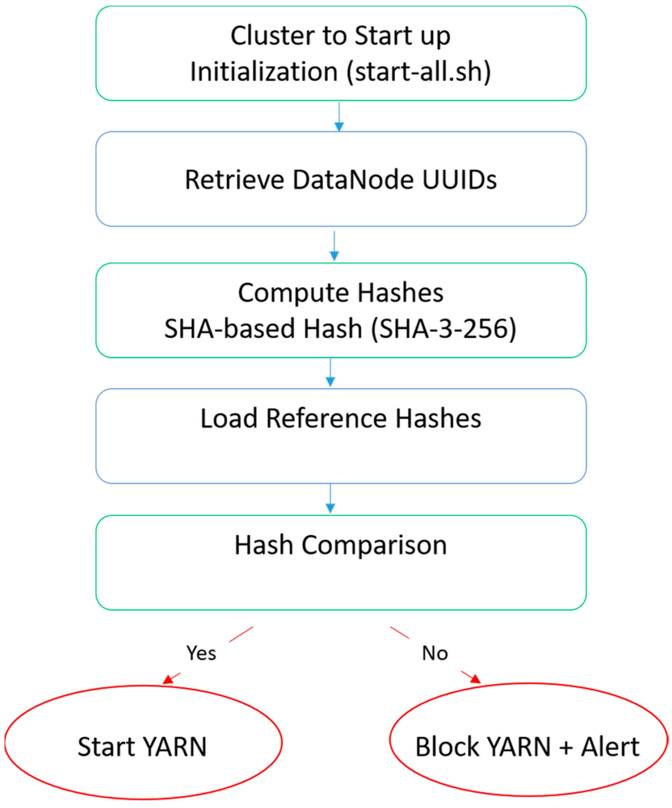Click the "SHA-based Hash (SHA-3-256)" text line
This screenshot has height=808, width=672.
340,329
